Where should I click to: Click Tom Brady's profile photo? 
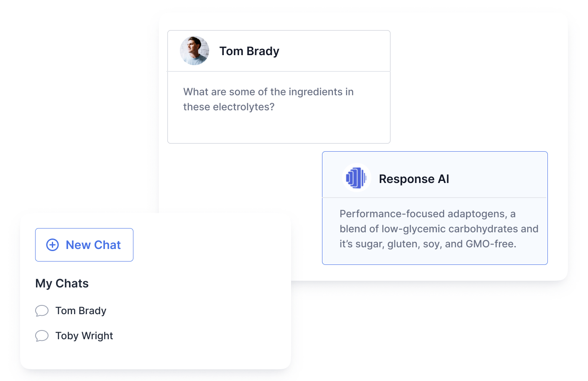[x=194, y=51]
